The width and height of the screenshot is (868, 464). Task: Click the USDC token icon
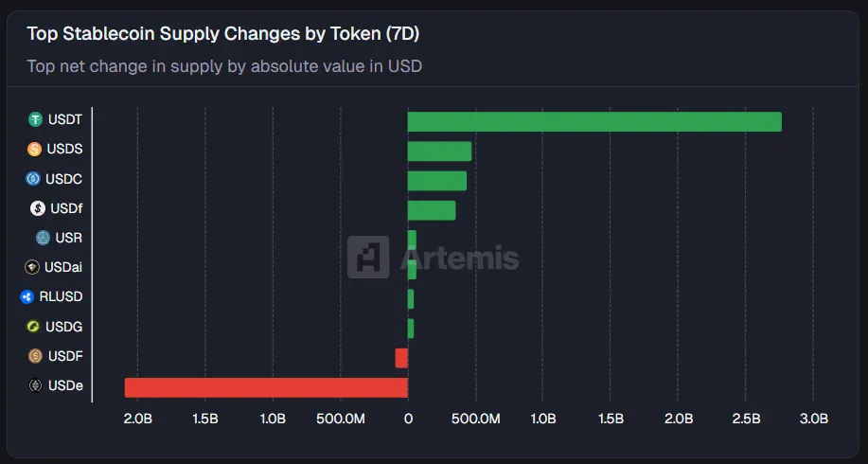tap(33, 178)
